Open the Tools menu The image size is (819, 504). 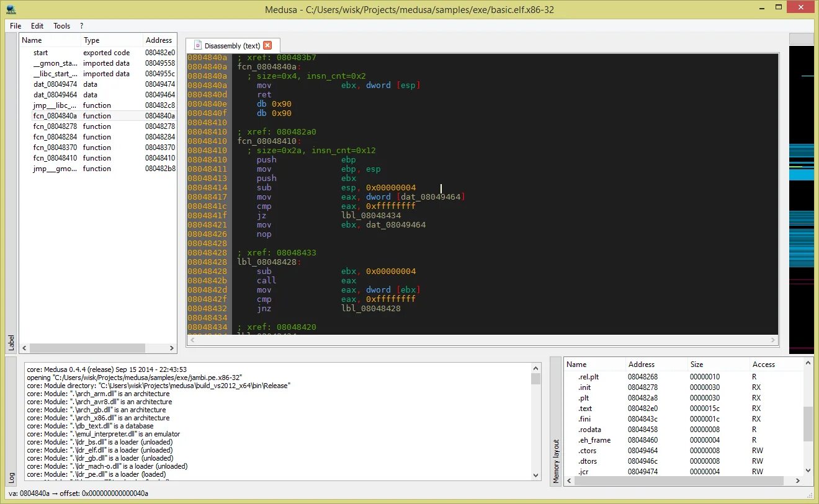(62, 26)
